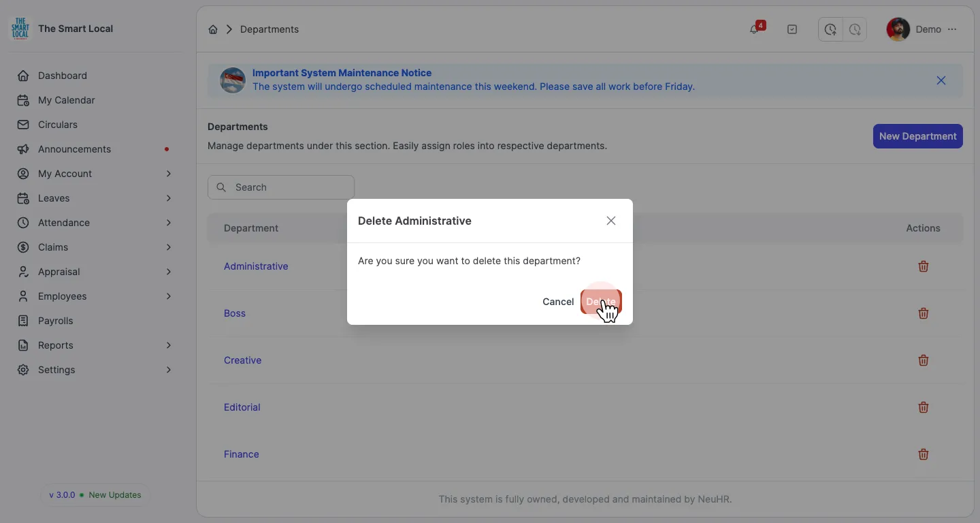Open the checklist tasks icon in header
Image resolution: width=980 pixels, height=523 pixels.
click(x=792, y=29)
